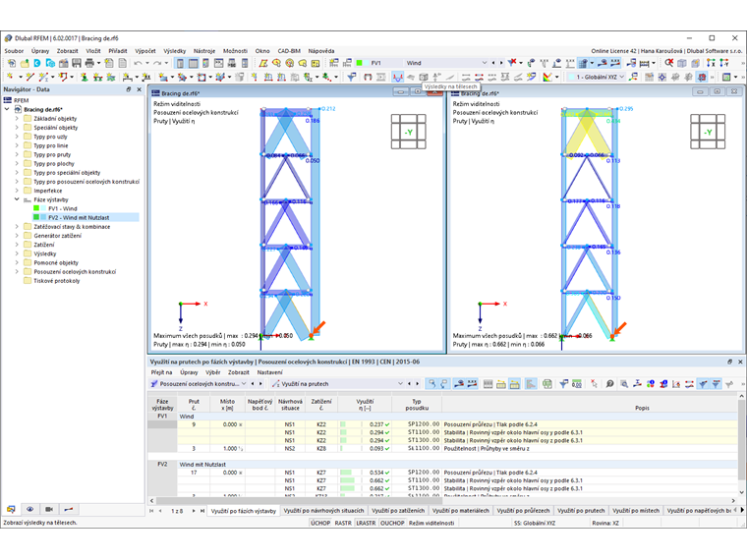Click the 0.00 decimal places icon in table toolbar

click(x=576, y=384)
